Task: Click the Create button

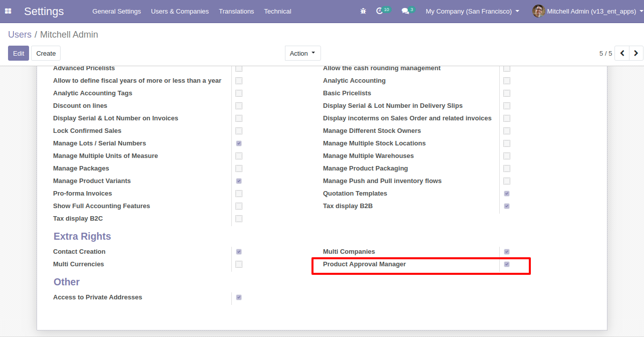Action: (46, 53)
